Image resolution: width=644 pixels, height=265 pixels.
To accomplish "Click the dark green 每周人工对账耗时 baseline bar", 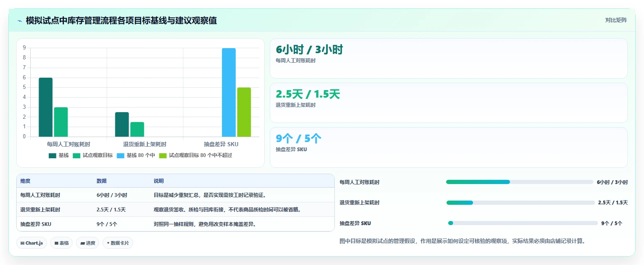I will [46, 107].
